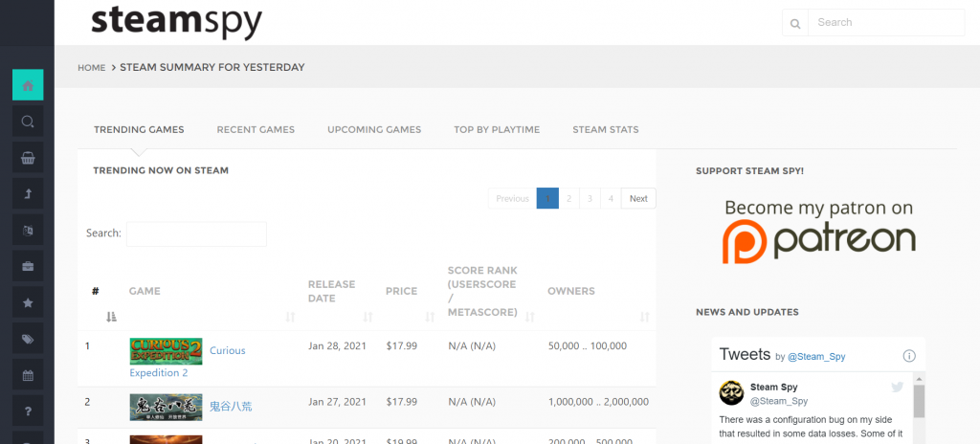The width and height of the screenshot is (980, 444).
Task: Click the magnifier icon beside top search box
Action: [x=795, y=23]
